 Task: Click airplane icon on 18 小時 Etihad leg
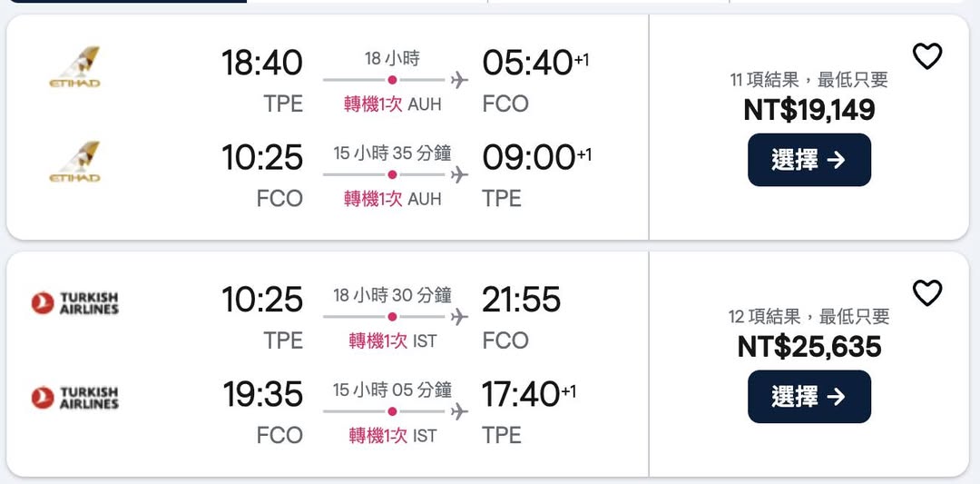point(459,80)
